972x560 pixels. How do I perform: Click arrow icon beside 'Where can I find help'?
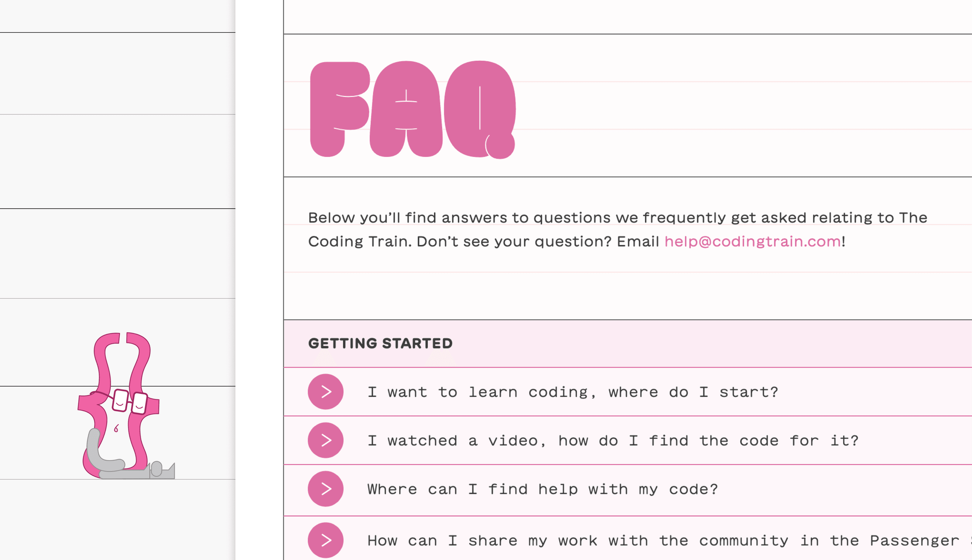coord(325,489)
